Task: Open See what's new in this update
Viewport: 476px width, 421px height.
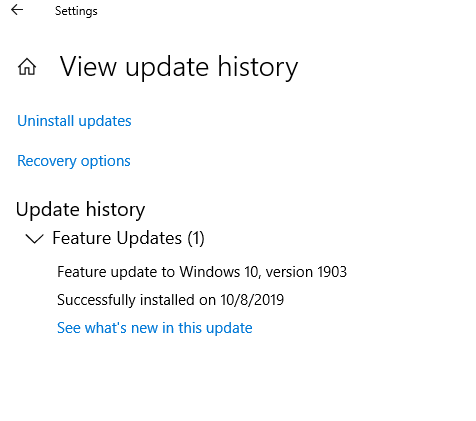Action: pyautogui.click(x=155, y=328)
